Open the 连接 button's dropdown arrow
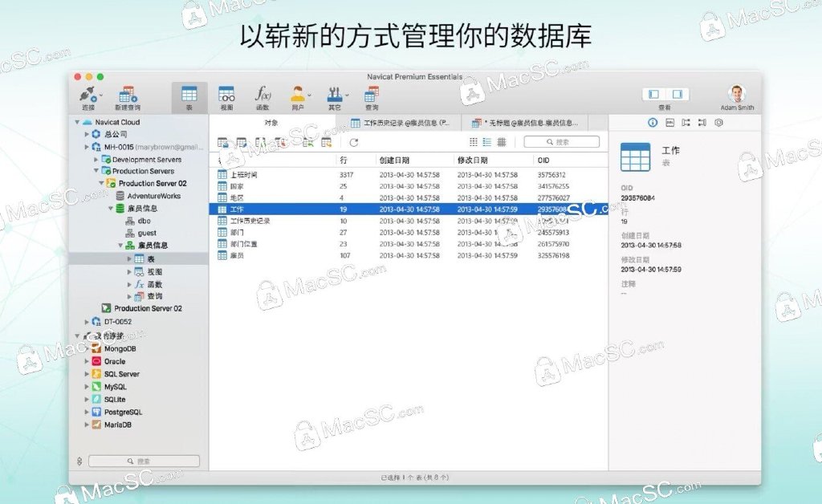 point(100,96)
